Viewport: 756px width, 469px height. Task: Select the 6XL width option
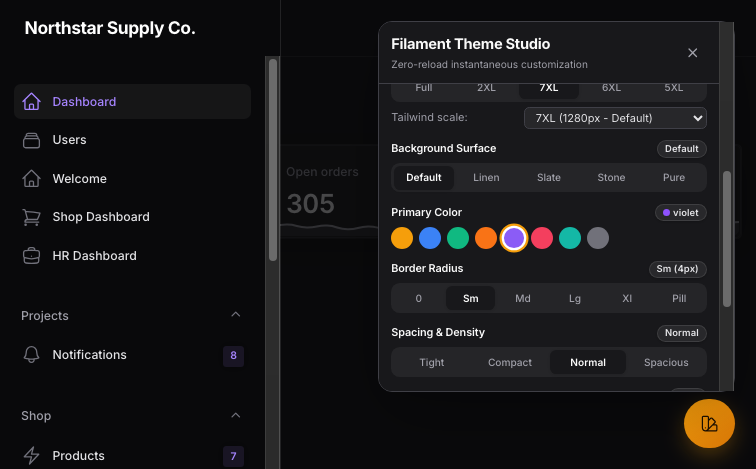pyautogui.click(x=611, y=89)
